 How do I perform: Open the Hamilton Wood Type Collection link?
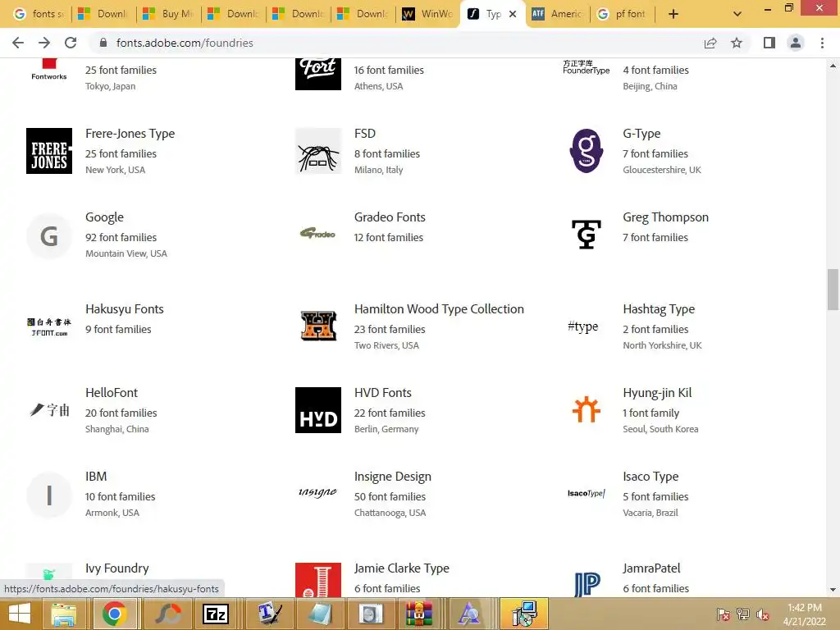pyautogui.click(x=439, y=309)
